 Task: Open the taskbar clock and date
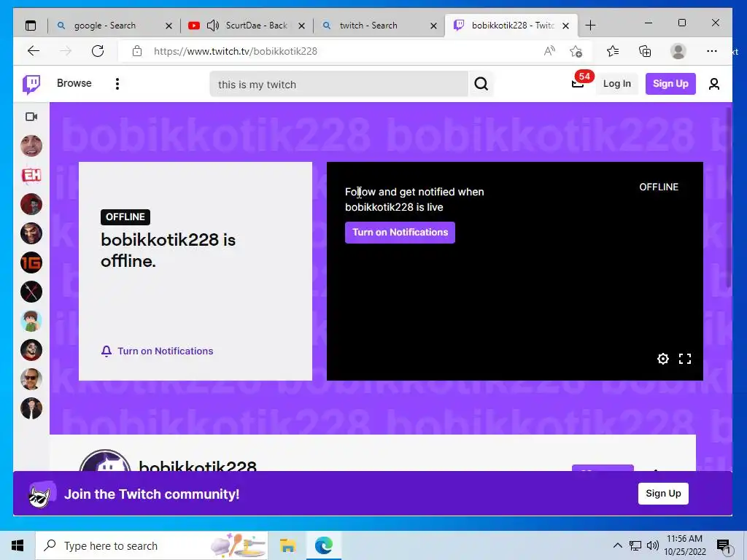tap(684, 545)
